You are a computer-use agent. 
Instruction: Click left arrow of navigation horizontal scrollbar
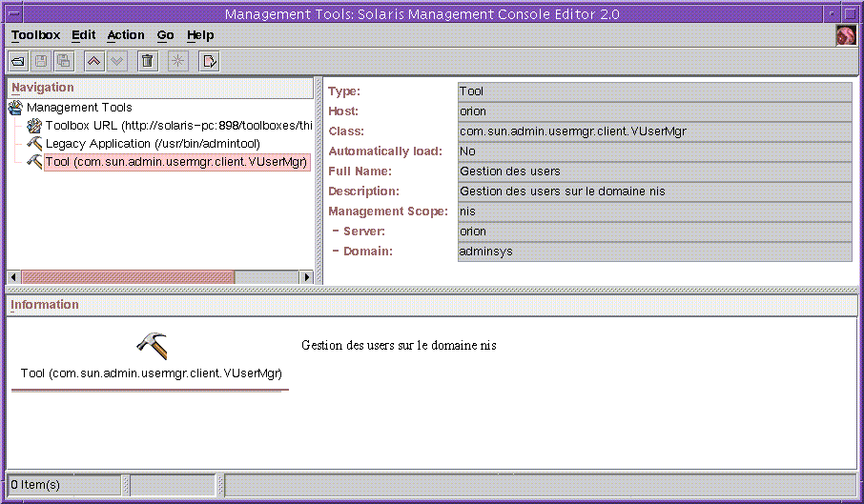(x=13, y=276)
